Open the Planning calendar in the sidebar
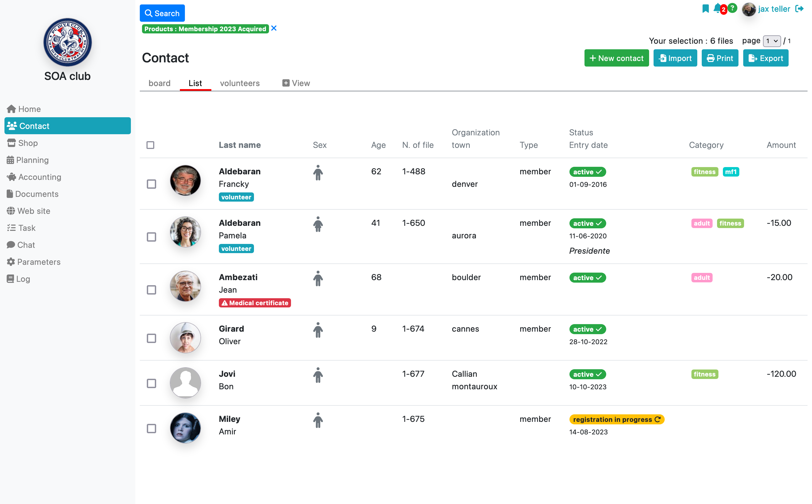The image size is (812, 504). click(32, 160)
